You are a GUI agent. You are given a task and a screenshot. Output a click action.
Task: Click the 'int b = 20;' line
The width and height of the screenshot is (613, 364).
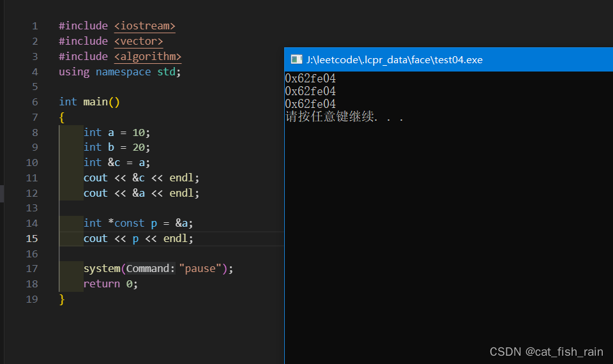(116, 148)
